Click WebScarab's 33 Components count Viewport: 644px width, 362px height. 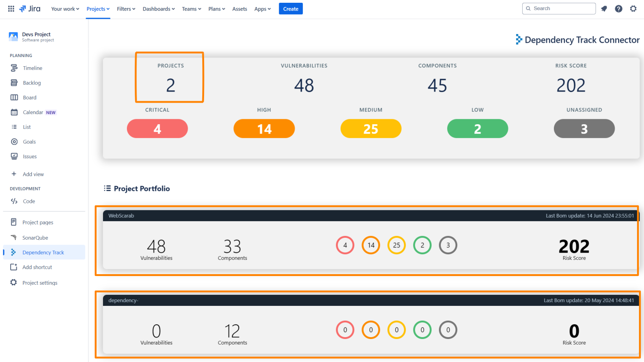pyautogui.click(x=232, y=247)
